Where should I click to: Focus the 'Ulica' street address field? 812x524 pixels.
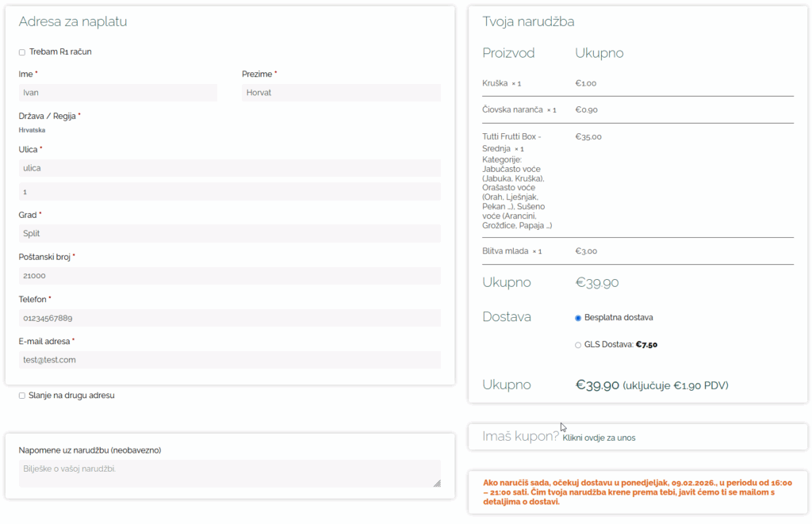229,168
